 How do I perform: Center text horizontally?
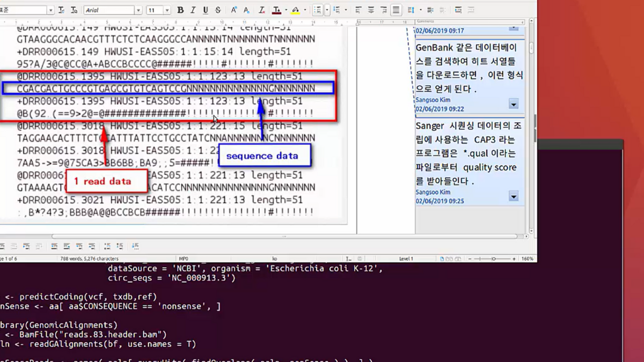point(371,10)
